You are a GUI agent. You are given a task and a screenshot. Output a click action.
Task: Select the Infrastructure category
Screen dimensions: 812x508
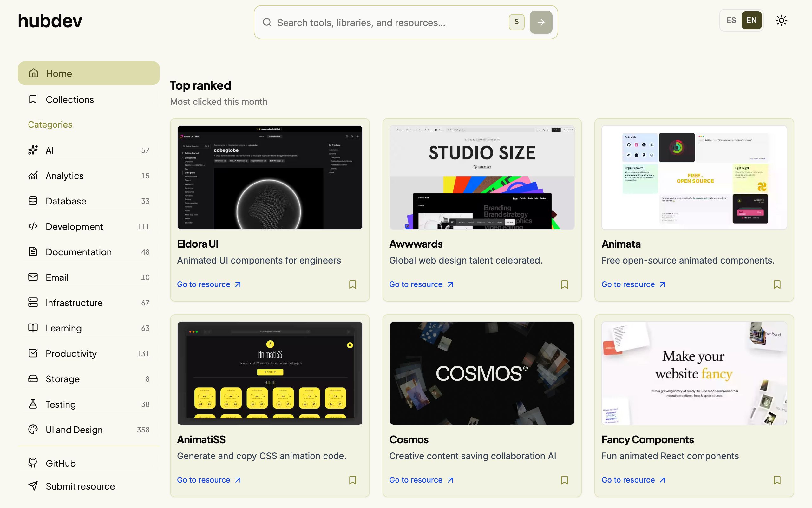(x=88, y=302)
